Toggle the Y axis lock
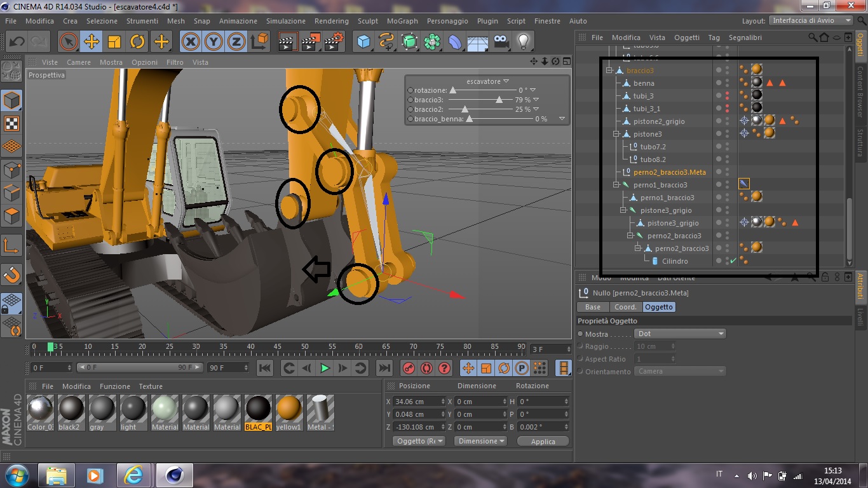The width and height of the screenshot is (868, 488). click(x=214, y=42)
